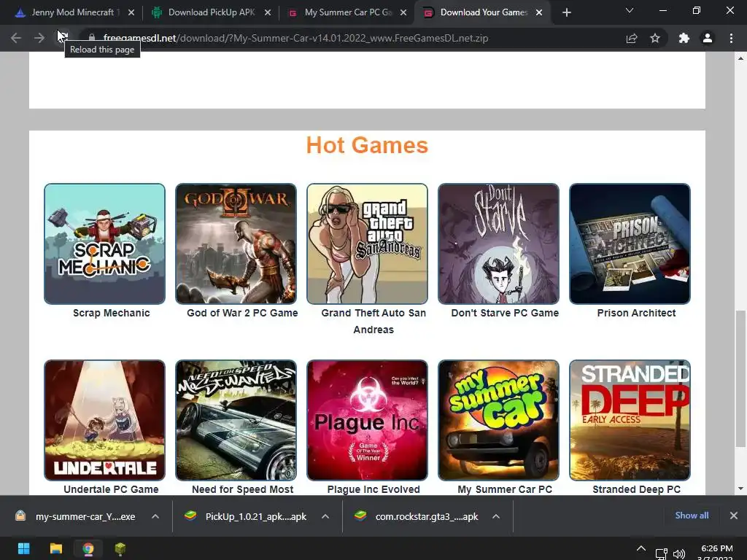Open Undertale cover image
The image size is (747, 560).
click(x=105, y=420)
